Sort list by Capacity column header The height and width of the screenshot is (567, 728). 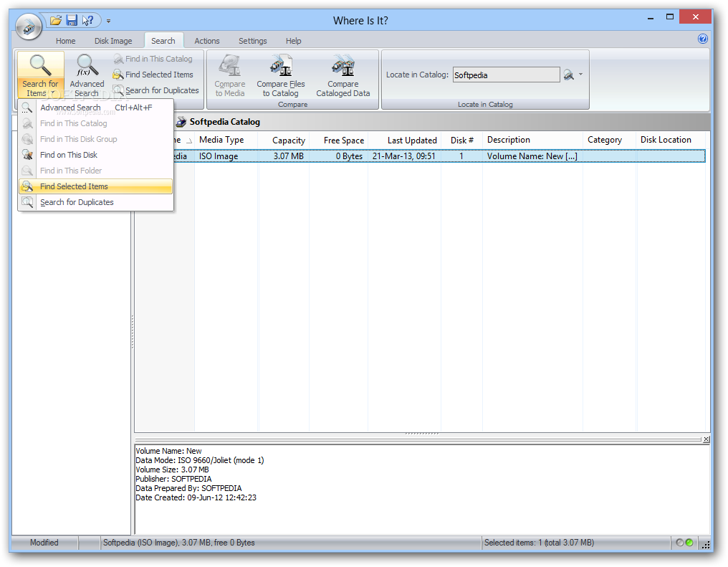[x=284, y=140]
